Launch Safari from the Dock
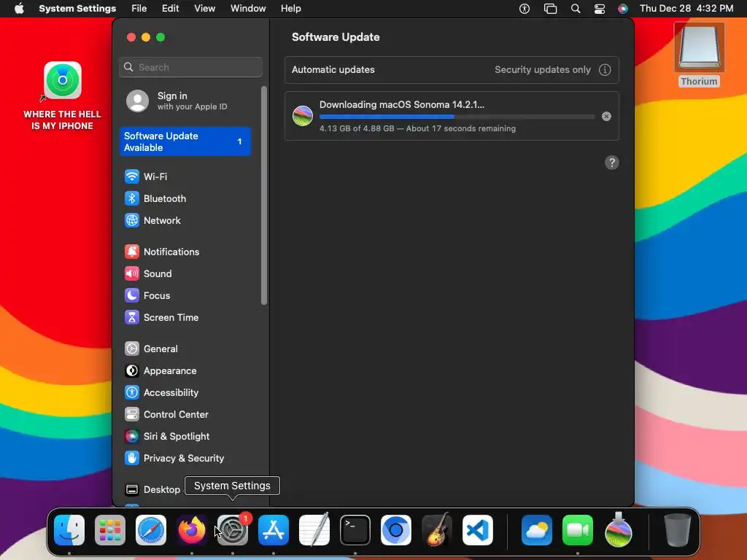This screenshot has height=560, width=747. pyautogui.click(x=151, y=530)
